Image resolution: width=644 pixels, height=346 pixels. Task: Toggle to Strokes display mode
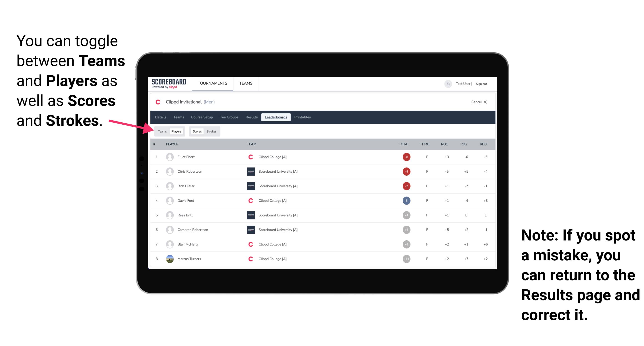[212, 131]
